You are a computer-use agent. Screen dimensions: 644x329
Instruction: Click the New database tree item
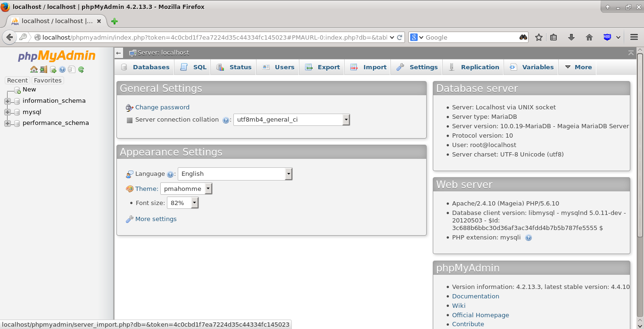coord(29,90)
